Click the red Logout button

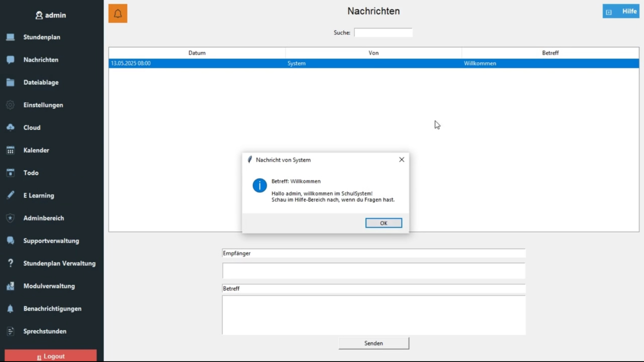click(50, 355)
